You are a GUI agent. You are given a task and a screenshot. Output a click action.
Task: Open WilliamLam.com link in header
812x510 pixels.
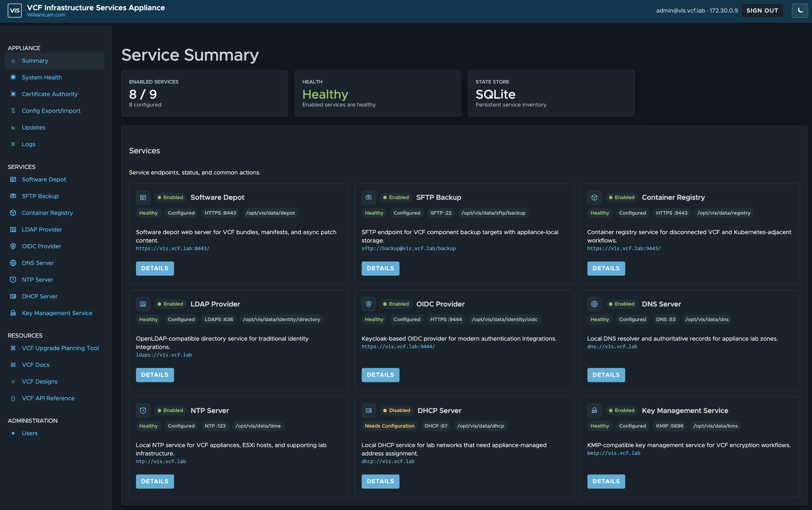click(x=46, y=15)
